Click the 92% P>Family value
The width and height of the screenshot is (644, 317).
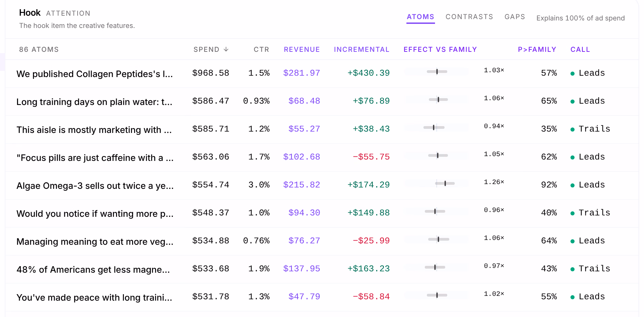(549, 185)
